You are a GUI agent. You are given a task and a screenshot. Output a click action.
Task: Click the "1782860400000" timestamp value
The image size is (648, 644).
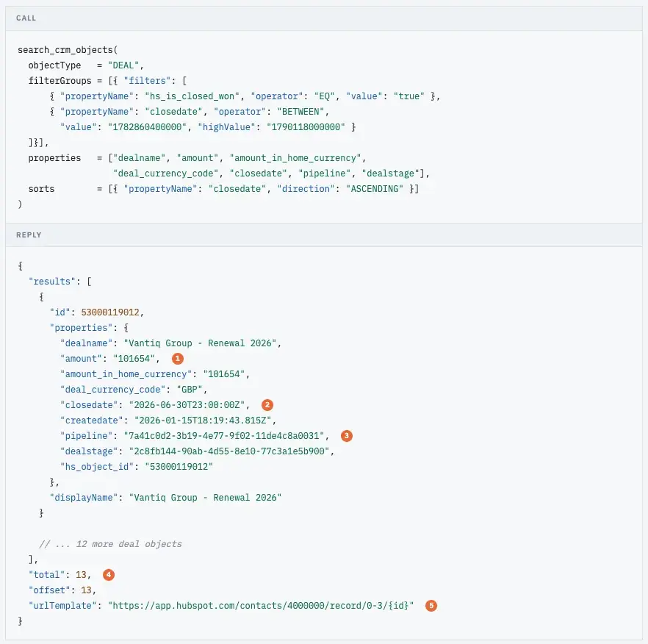[148, 127]
